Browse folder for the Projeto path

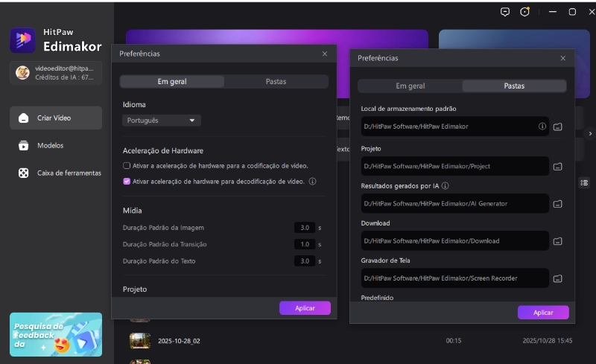click(x=557, y=165)
